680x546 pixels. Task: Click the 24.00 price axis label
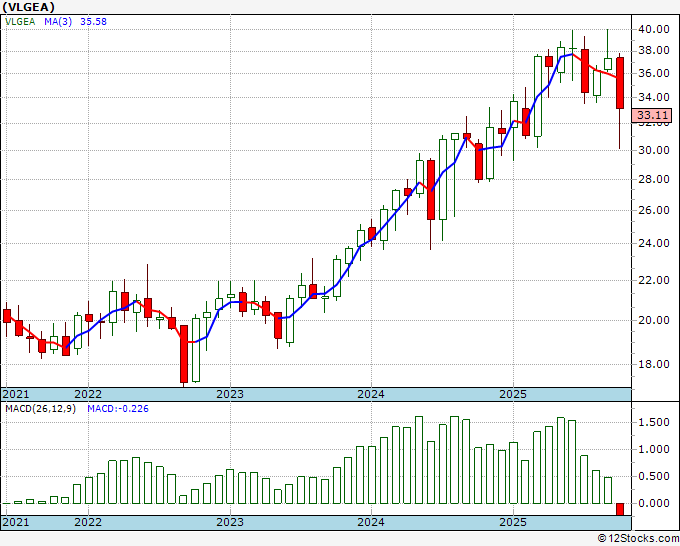(x=653, y=243)
